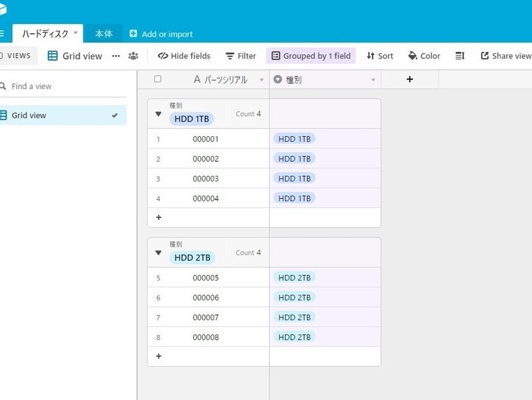Open view collaborators people icon

[134, 56]
